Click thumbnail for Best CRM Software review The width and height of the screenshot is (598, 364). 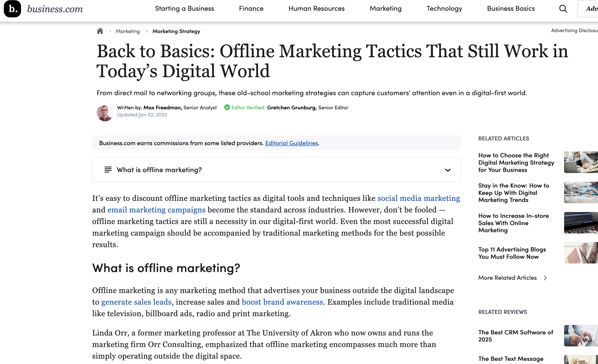tap(581, 336)
